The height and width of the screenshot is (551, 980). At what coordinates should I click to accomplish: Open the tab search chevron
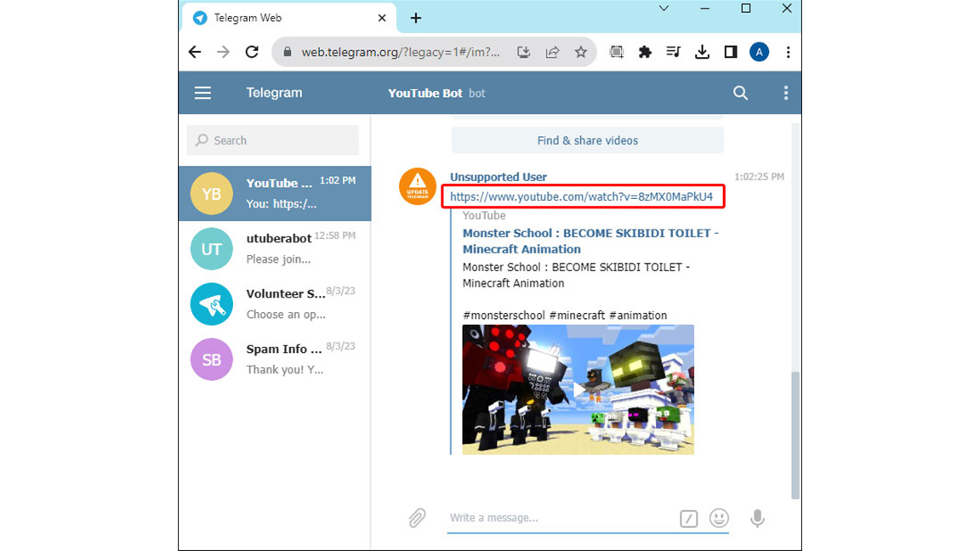coord(664,9)
